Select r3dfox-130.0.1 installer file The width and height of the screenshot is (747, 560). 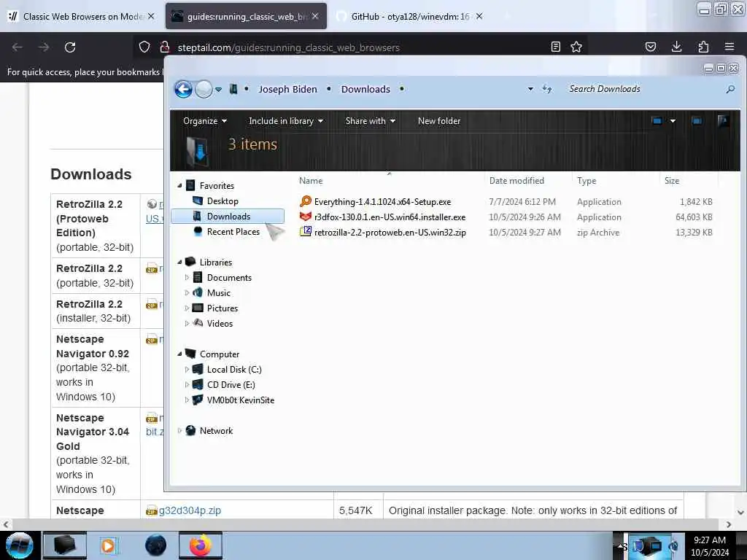(x=390, y=217)
